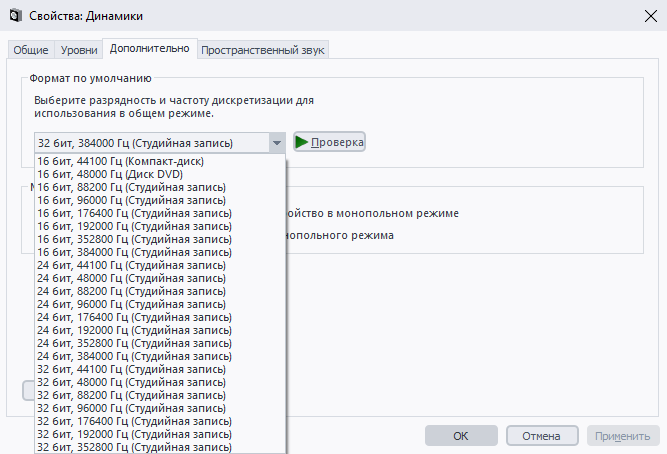Choose 16 бит, 44100 Гц (Компакт-диск)
667x454 pixels.
pos(160,161)
